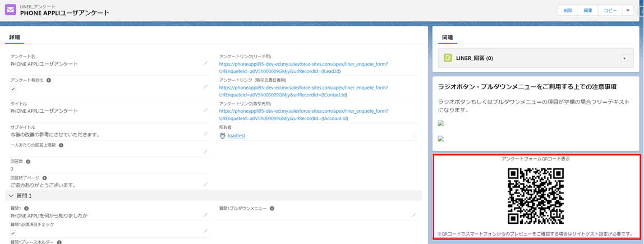This screenshot has height=244, width=644.
Task: Click the survey form QR code image
Action: (536, 196)
